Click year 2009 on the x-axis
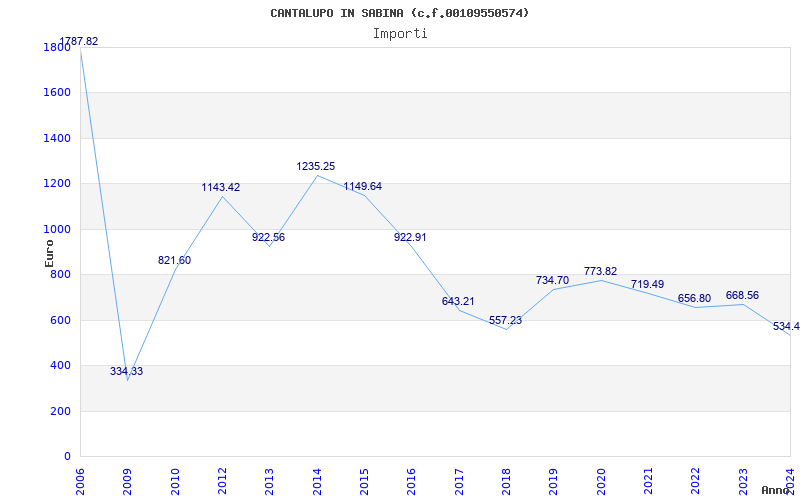The width and height of the screenshot is (800, 500). pos(128,480)
